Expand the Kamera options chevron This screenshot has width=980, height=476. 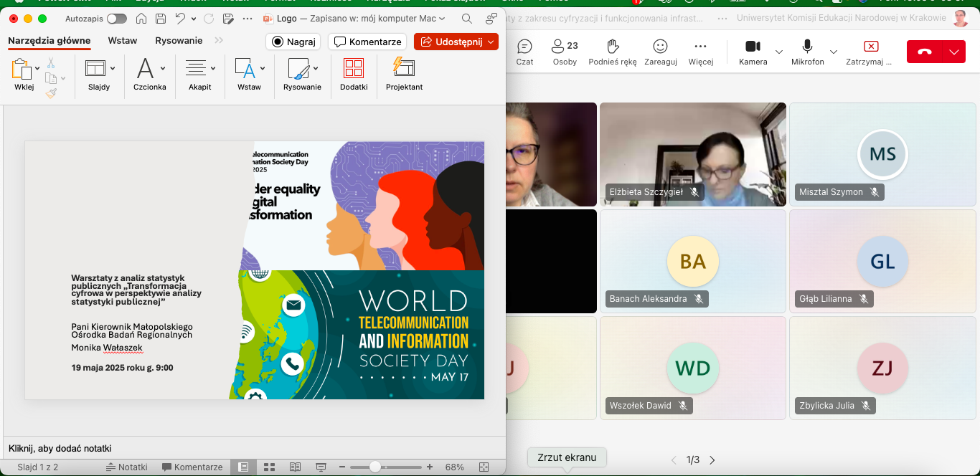pos(779,52)
